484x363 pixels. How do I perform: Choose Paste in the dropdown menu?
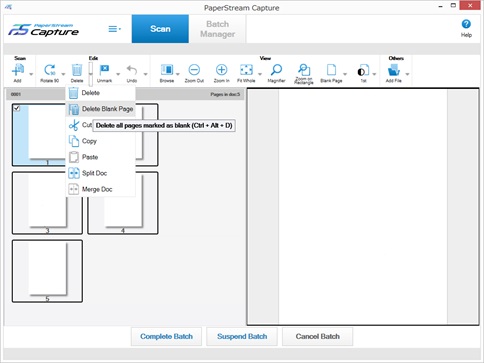(101, 157)
